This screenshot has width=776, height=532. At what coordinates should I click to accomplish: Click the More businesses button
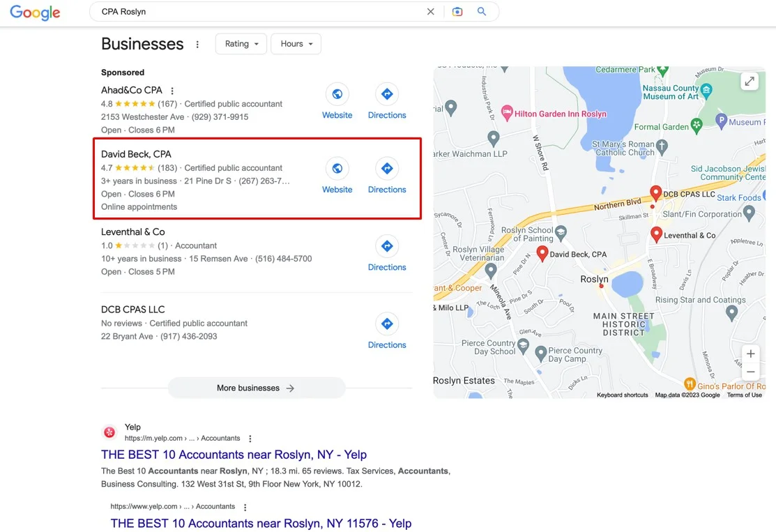coord(256,388)
